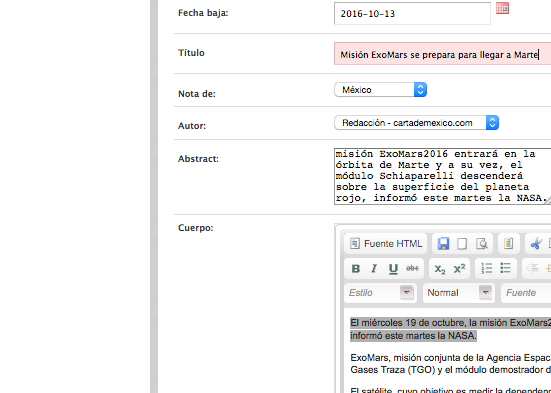Click the Abstract field label
This screenshot has width=551, height=393.
tap(198, 159)
